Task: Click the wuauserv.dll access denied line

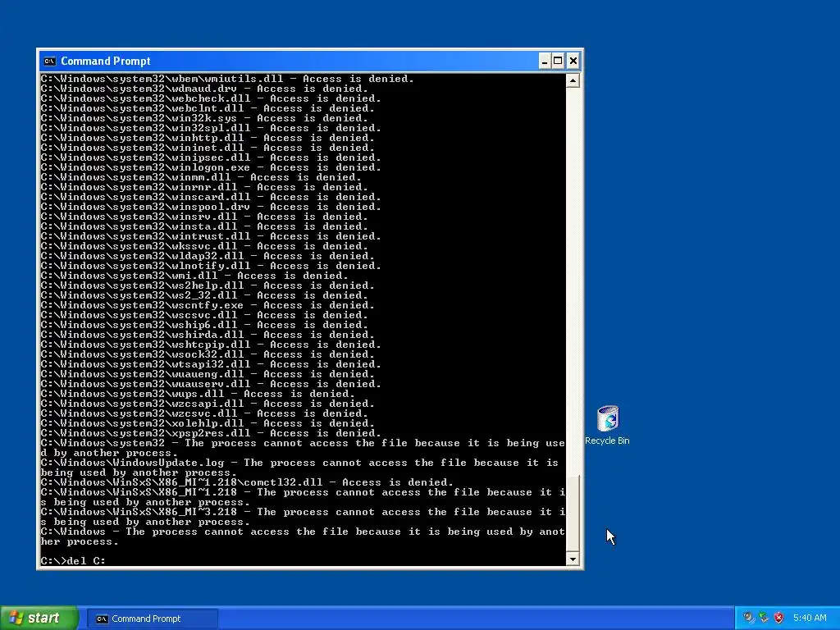Action: (211, 384)
